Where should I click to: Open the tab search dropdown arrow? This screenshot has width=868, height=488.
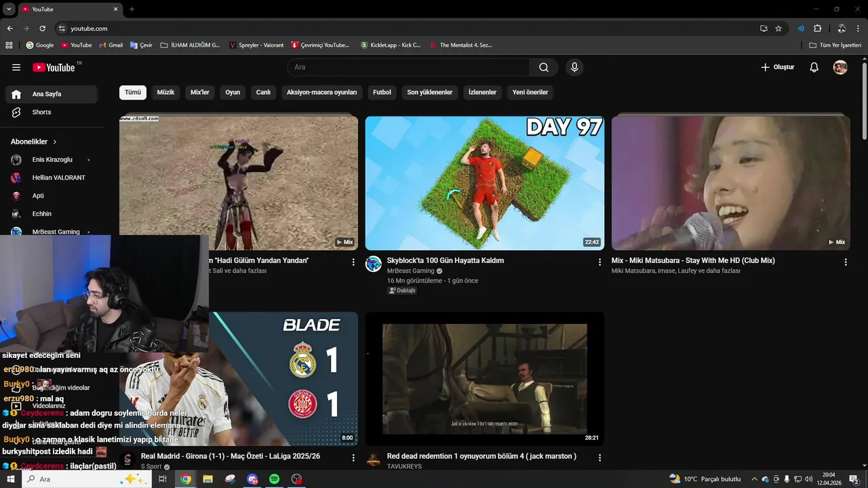9,9
